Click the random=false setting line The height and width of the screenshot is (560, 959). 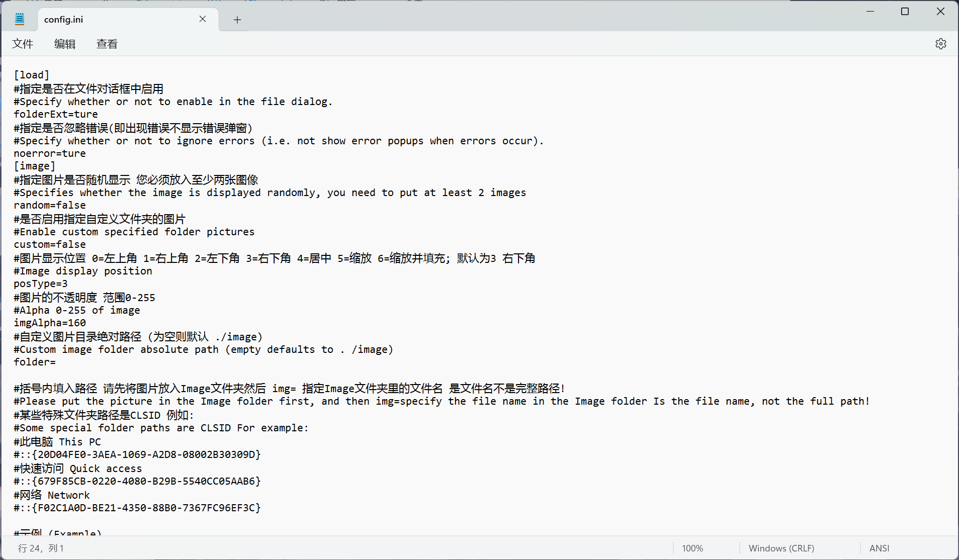point(49,205)
